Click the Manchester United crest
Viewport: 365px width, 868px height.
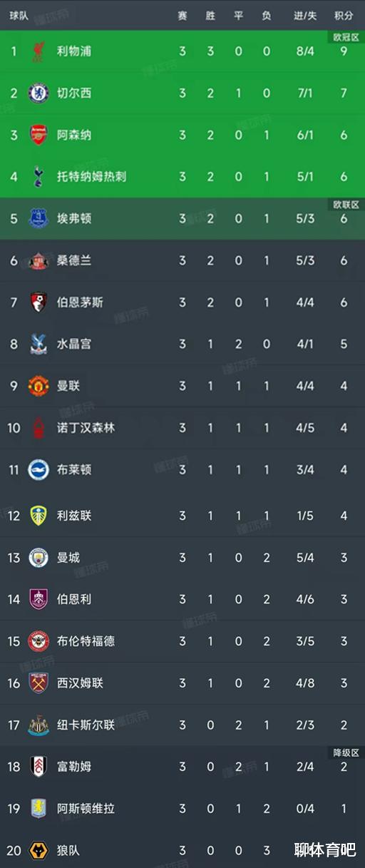[x=38, y=386]
